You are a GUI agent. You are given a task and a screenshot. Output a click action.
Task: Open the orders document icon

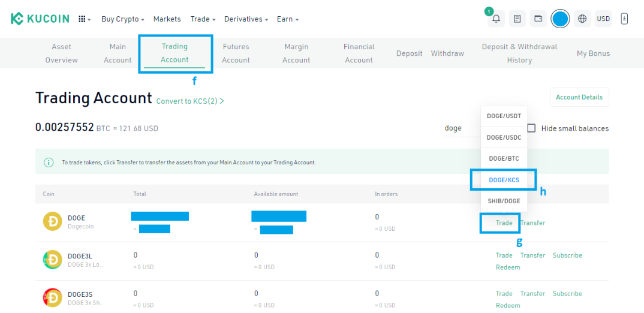[x=517, y=19]
